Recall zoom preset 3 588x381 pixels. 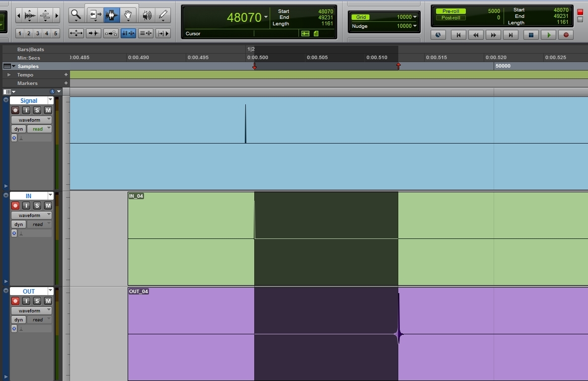[x=38, y=33]
